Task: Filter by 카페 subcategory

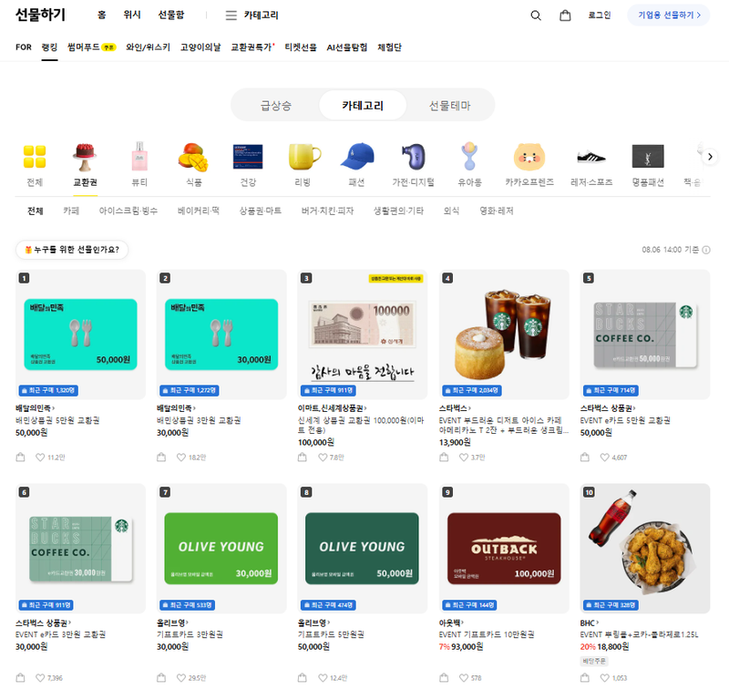Action: point(71,211)
